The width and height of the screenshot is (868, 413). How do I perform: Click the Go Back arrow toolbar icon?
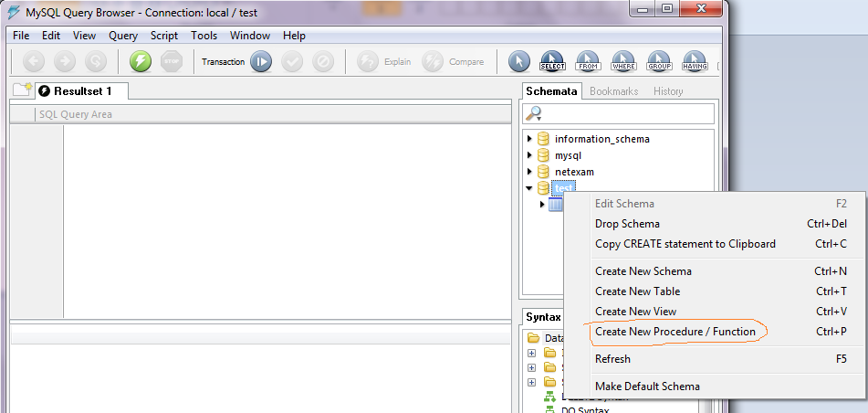point(34,61)
